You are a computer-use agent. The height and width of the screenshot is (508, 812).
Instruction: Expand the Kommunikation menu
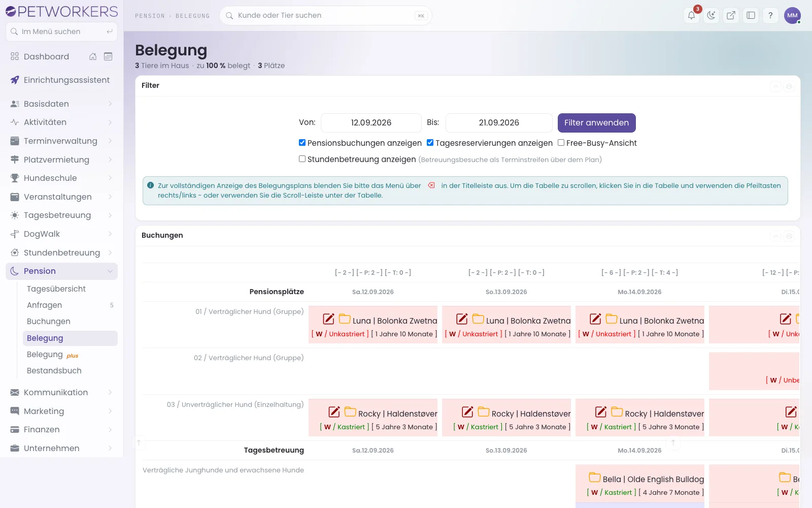pyautogui.click(x=61, y=393)
